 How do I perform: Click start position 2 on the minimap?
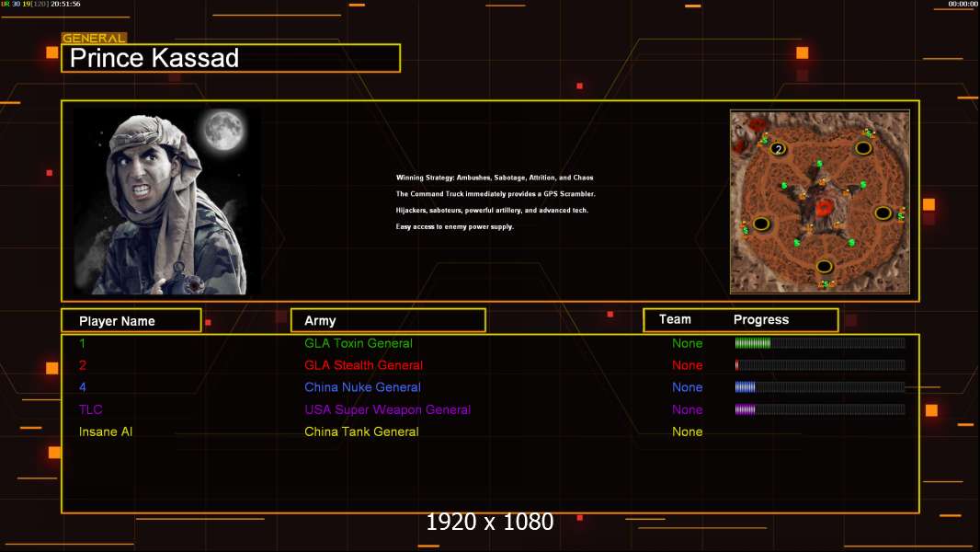[x=778, y=149]
